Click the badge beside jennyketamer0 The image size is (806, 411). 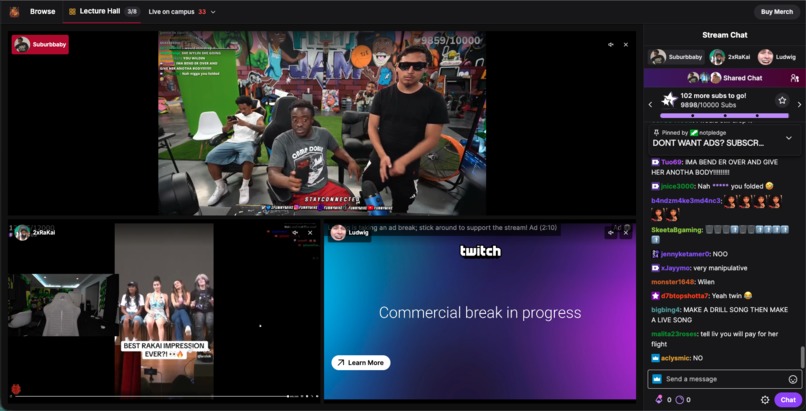point(655,254)
